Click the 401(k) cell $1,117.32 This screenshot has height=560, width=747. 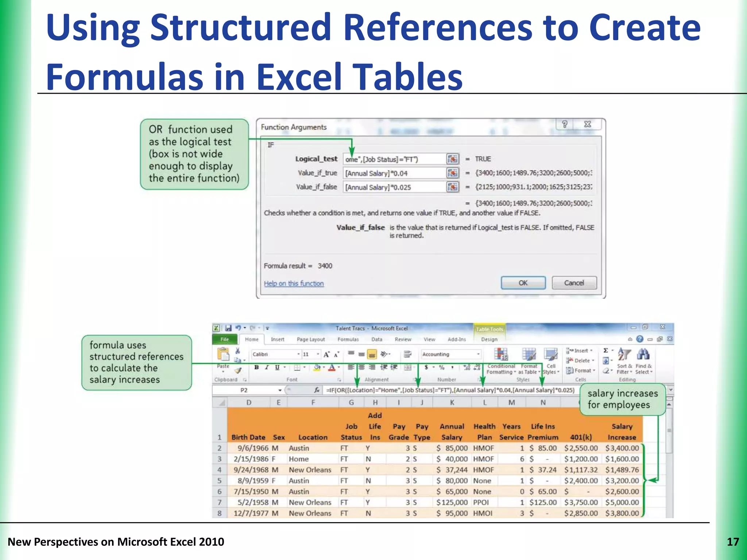click(581, 470)
